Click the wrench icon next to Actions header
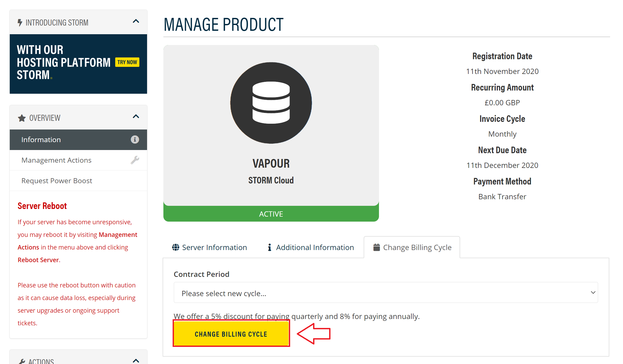623x364 pixels. click(22, 361)
